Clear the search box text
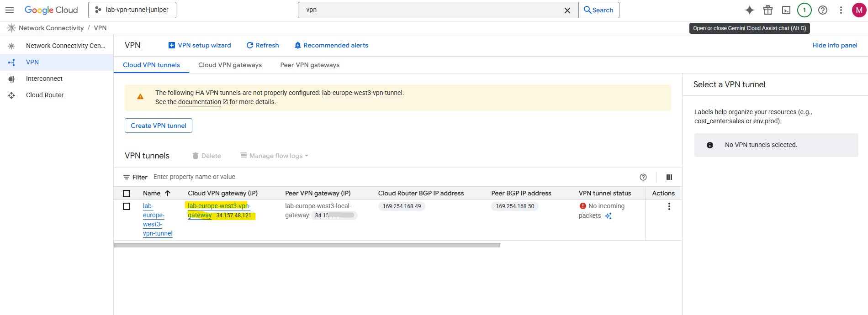This screenshot has width=868, height=315. point(567,10)
